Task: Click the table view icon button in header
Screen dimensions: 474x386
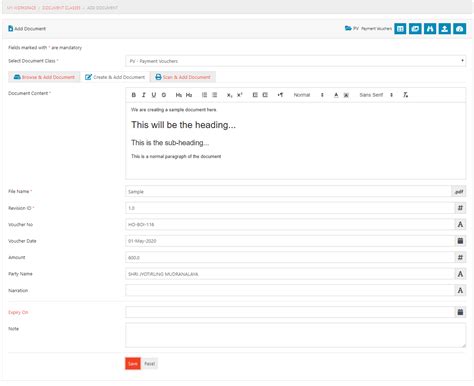Action: pos(400,29)
